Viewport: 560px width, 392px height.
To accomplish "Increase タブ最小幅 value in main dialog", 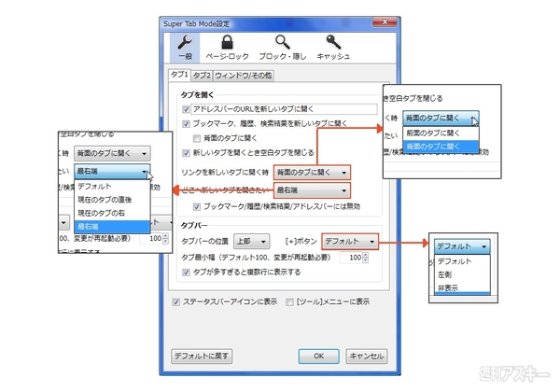I will [365, 255].
